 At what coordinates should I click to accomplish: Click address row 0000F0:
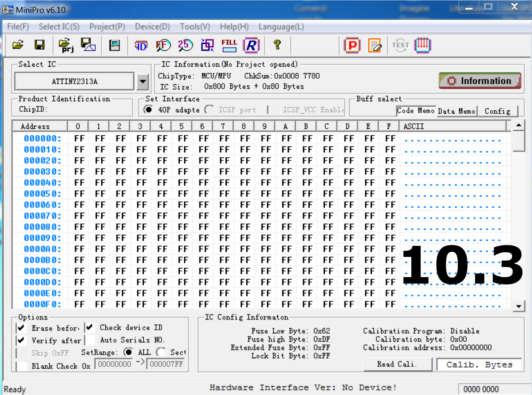pyautogui.click(x=42, y=304)
